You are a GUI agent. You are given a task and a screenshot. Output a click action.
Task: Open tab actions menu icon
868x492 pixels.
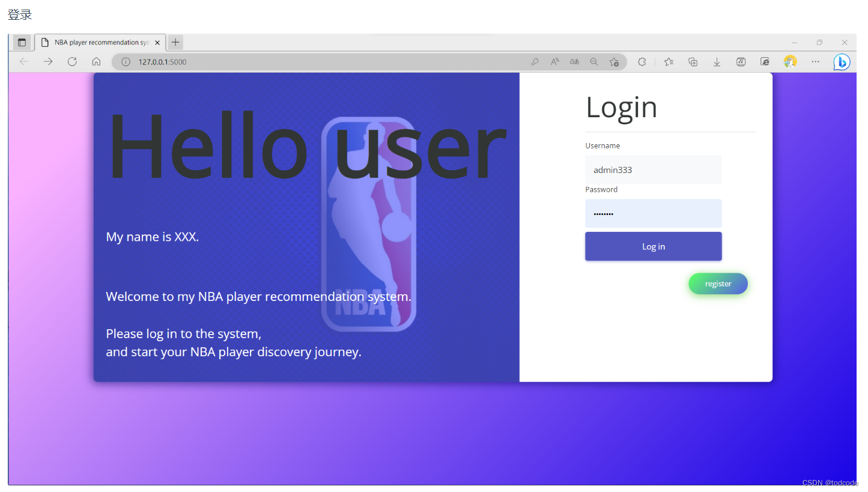pos(22,42)
